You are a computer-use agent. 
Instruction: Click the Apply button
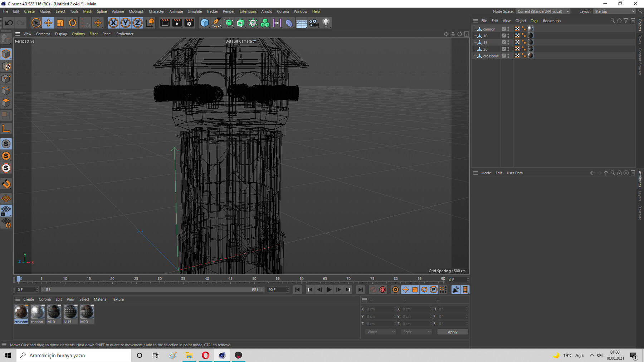452,332
